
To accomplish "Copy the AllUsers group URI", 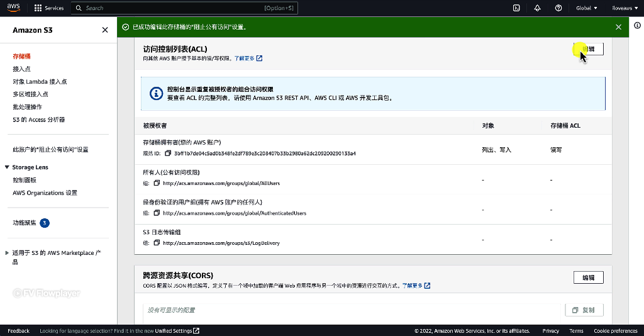I will [157, 183].
